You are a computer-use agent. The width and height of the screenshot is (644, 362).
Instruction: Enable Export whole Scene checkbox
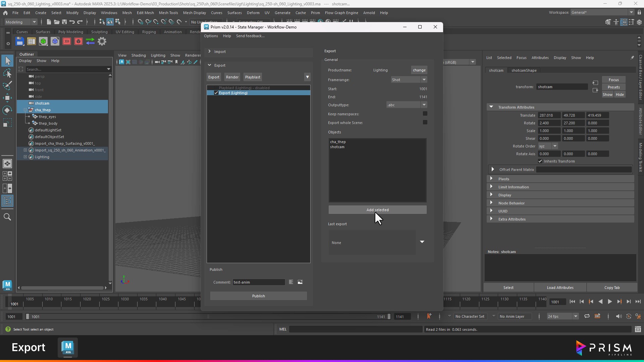(425, 122)
